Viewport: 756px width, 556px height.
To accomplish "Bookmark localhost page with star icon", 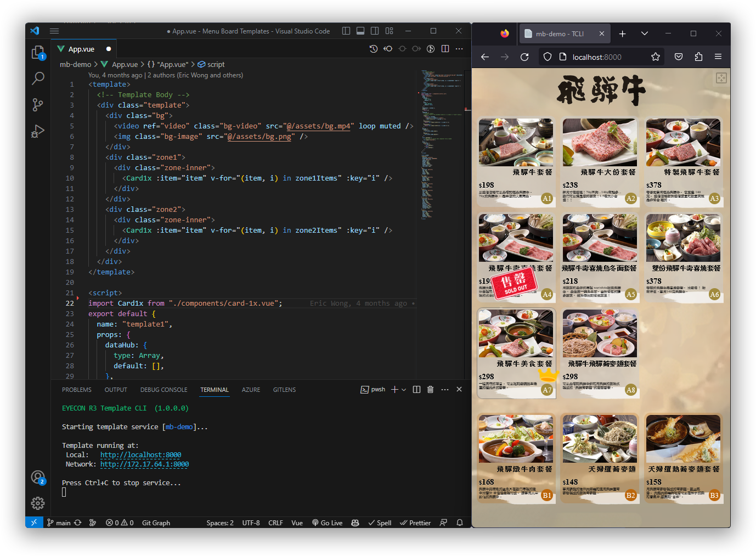I will point(655,57).
